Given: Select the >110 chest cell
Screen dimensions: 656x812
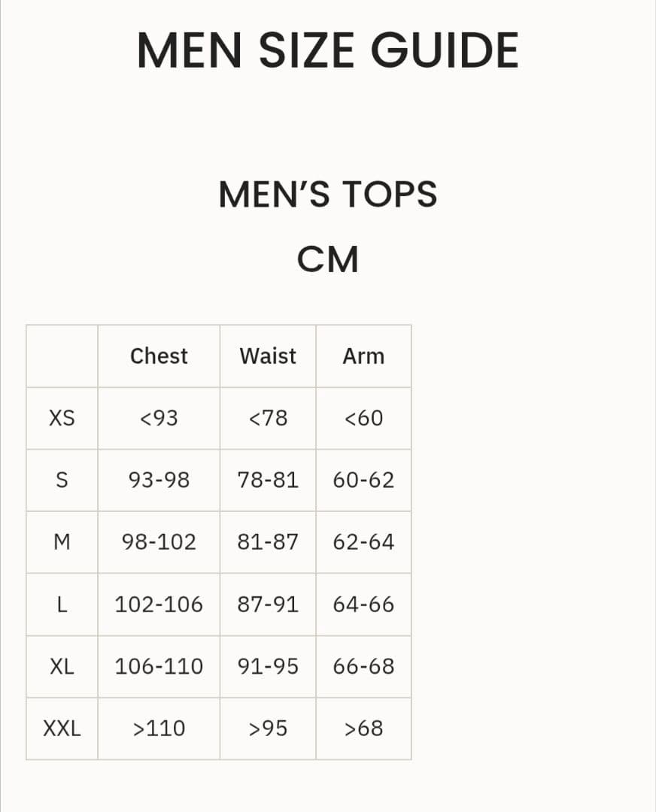Looking at the screenshot, I should (159, 729).
